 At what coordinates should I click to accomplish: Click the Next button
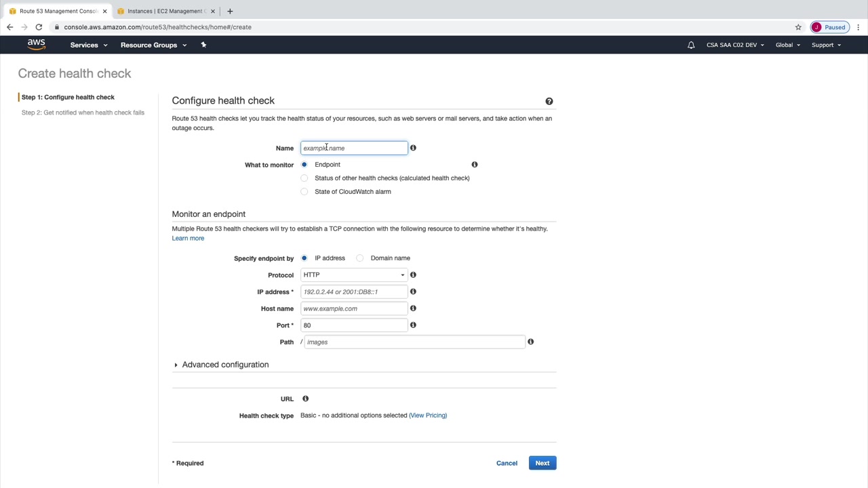(542, 463)
